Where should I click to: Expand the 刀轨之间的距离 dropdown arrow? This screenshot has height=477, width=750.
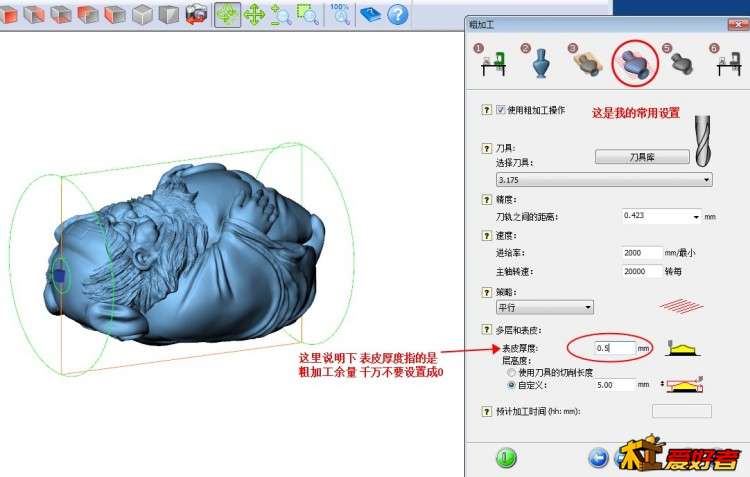(x=696, y=216)
